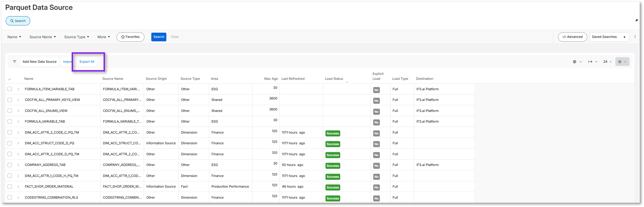Expand the More filters dropdown
This screenshot has height=207, width=644.
(104, 37)
